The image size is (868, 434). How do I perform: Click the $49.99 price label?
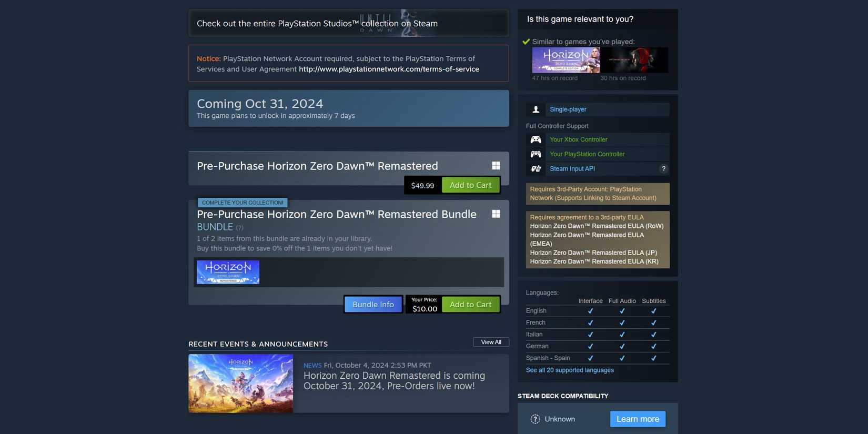pos(423,186)
